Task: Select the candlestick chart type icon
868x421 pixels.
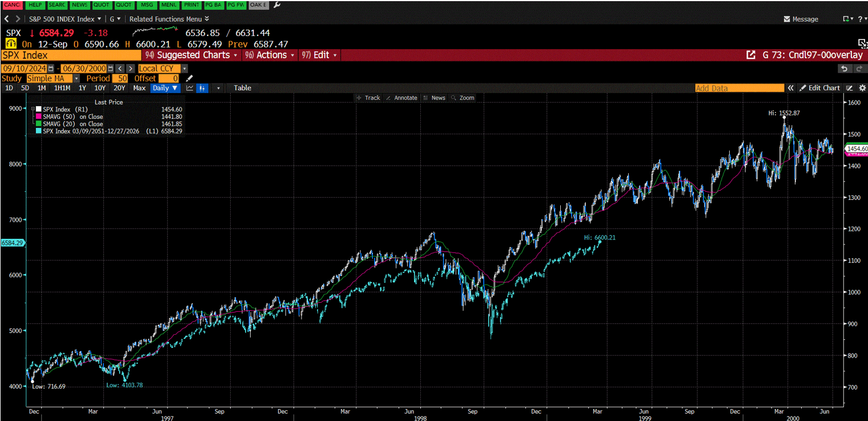Action: point(202,88)
